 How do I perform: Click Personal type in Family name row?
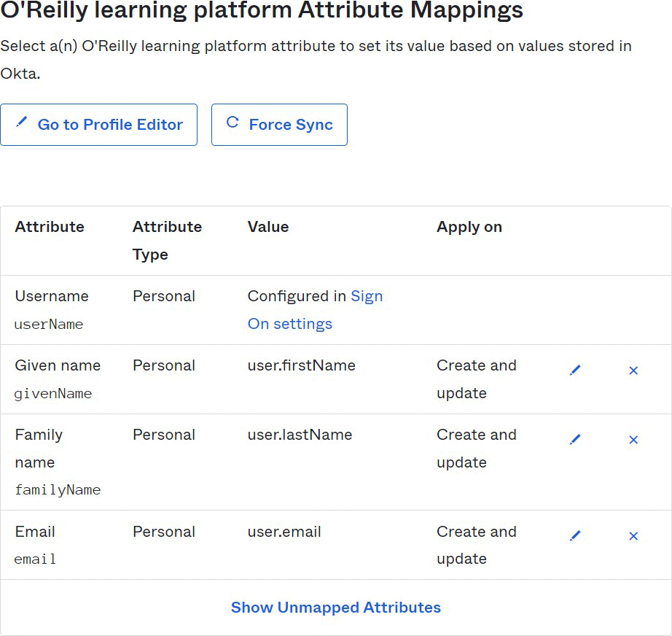(x=164, y=435)
